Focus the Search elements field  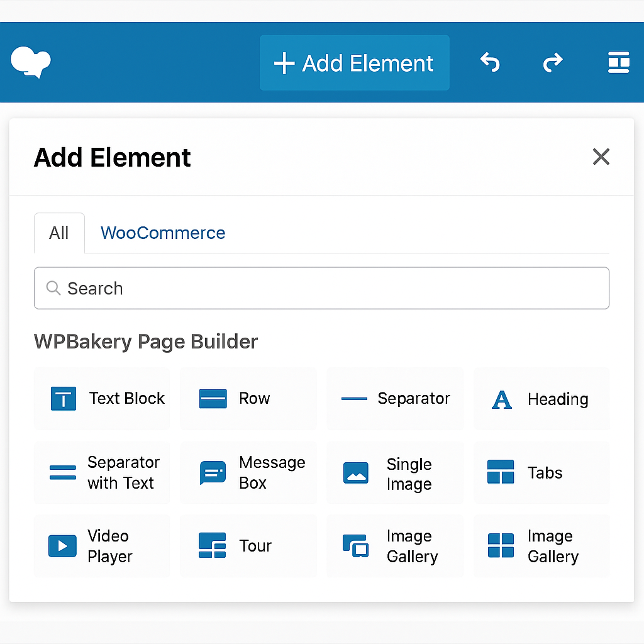coord(321,288)
